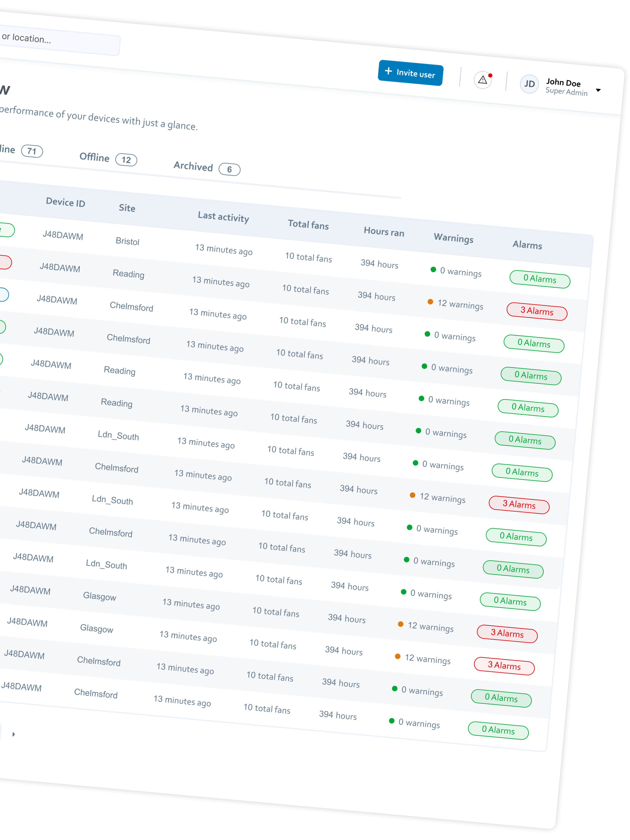Click the JD avatar circle
The width and height of the screenshot is (630, 840).
(x=529, y=84)
